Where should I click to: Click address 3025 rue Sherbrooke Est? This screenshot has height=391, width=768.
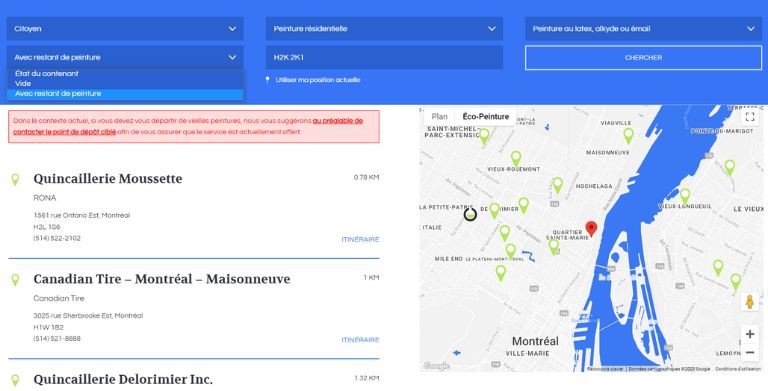coord(88,316)
